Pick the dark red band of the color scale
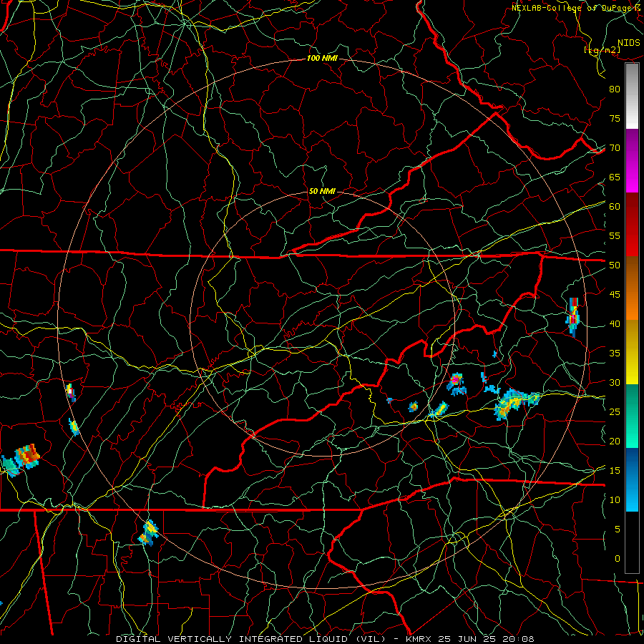644x644 pixels. [x=632, y=224]
